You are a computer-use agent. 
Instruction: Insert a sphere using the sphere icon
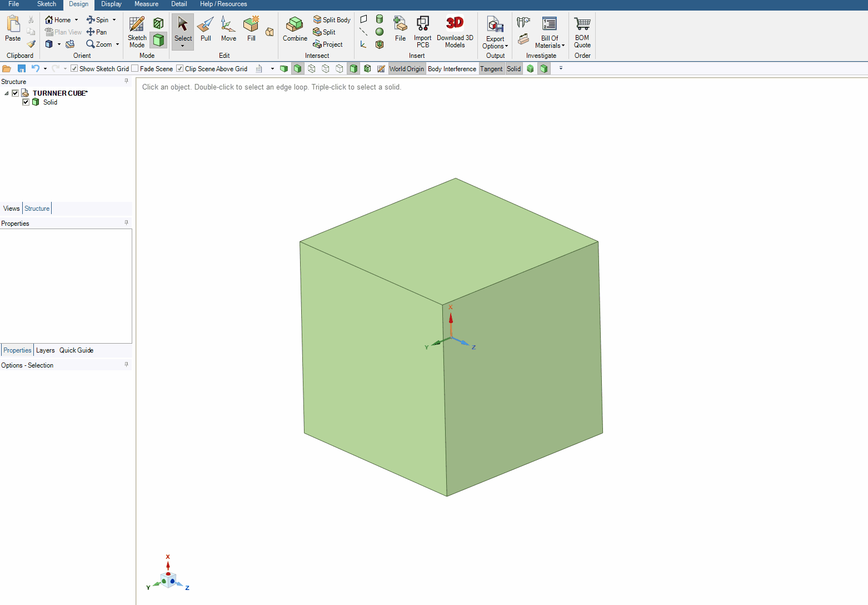tap(380, 32)
